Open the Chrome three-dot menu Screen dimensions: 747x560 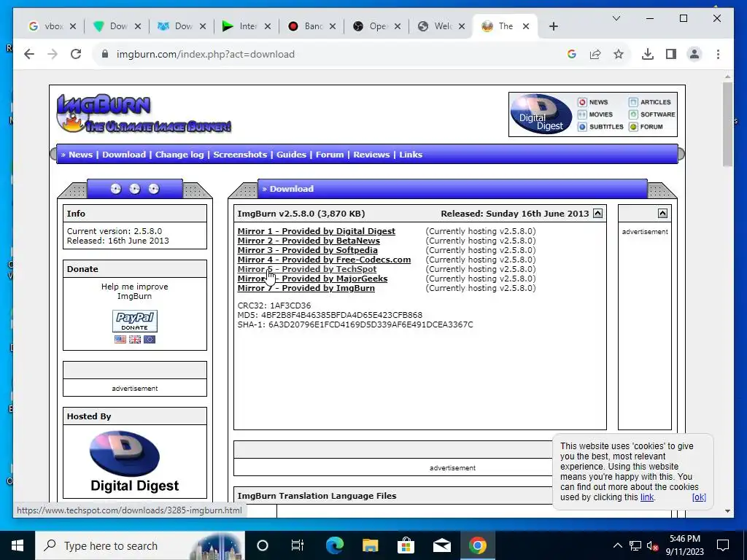pos(718,54)
